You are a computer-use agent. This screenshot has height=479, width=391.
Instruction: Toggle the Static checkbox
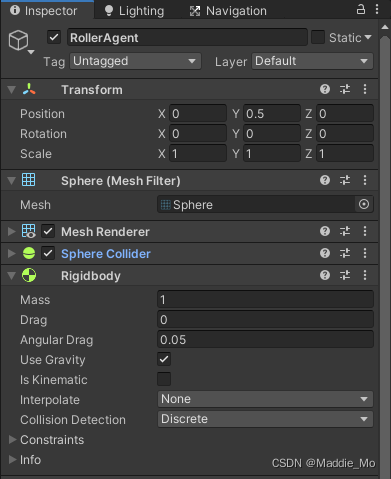click(318, 37)
